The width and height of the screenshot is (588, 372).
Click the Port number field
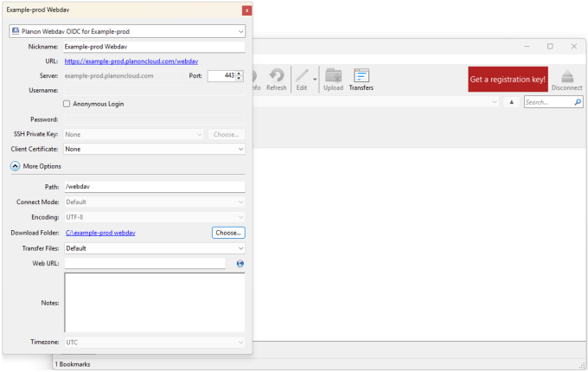[x=221, y=75]
